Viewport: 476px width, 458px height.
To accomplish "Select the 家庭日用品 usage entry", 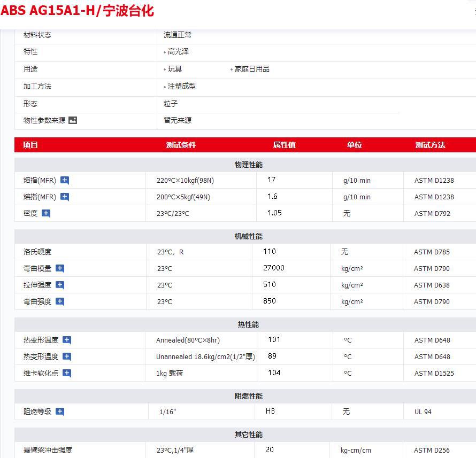I will (x=252, y=69).
